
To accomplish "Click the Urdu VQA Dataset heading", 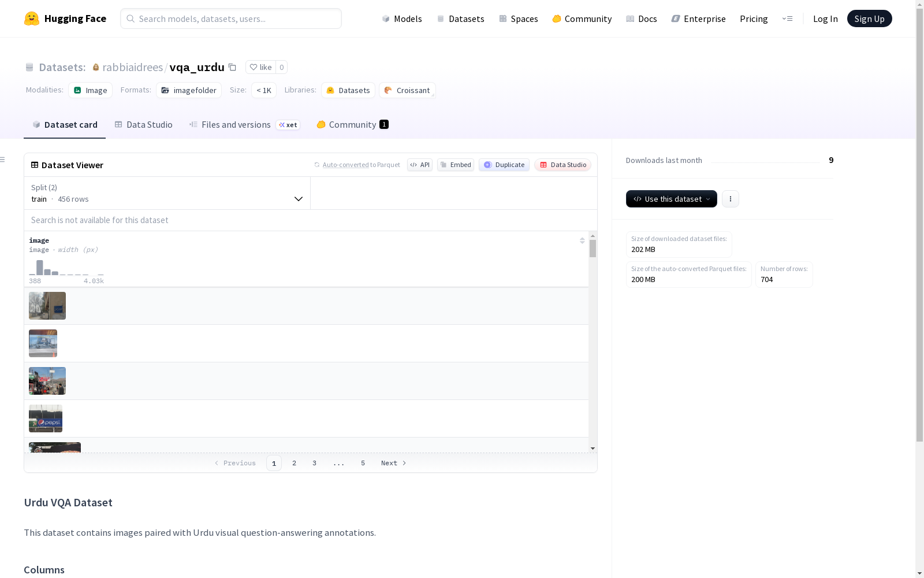I will pyautogui.click(x=68, y=502).
